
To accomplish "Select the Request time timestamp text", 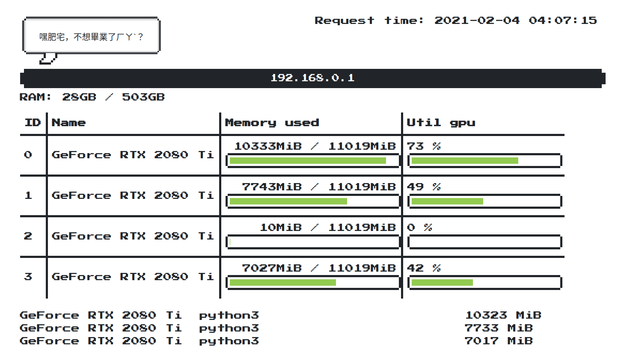I will pyautogui.click(x=456, y=20).
